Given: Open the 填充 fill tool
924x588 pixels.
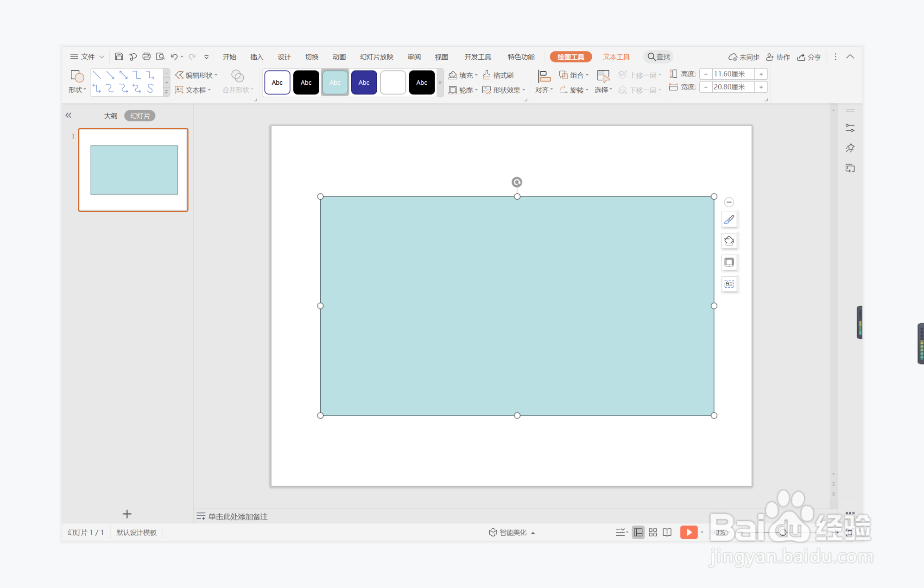Looking at the screenshot, I should point(462,75).
